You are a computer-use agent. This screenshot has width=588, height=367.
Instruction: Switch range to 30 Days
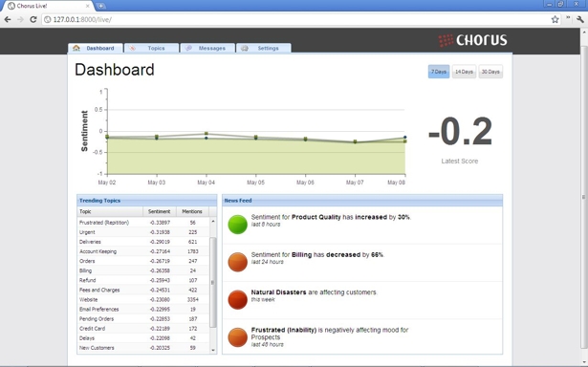click(x=490, y=72)
